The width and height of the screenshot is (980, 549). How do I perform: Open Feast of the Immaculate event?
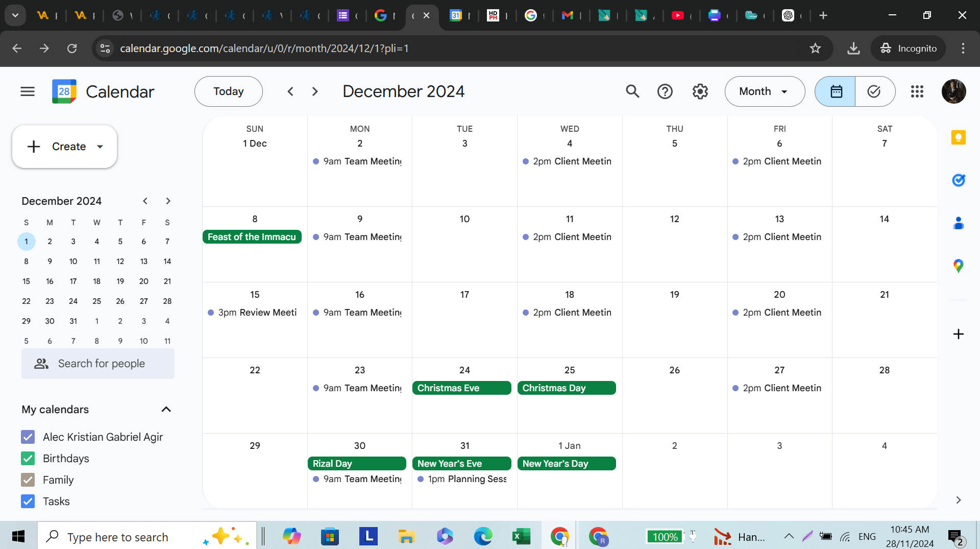(252, 237)
